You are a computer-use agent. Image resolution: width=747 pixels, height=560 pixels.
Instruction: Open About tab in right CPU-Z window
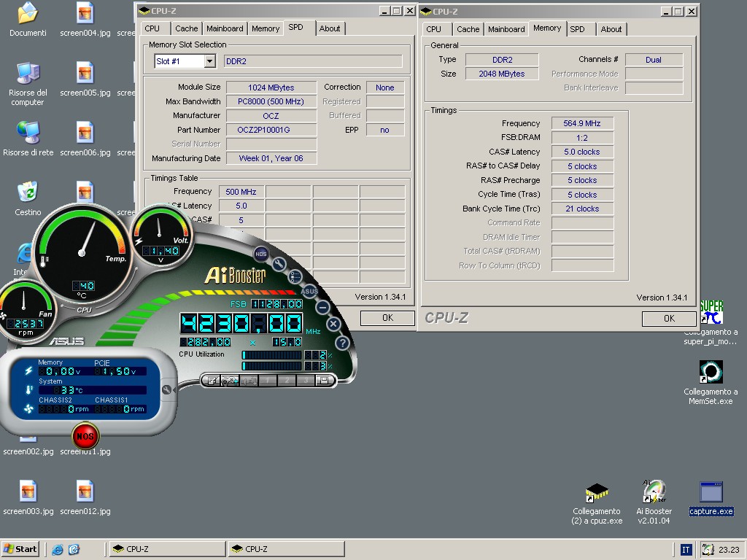click(x=611, y=29)
